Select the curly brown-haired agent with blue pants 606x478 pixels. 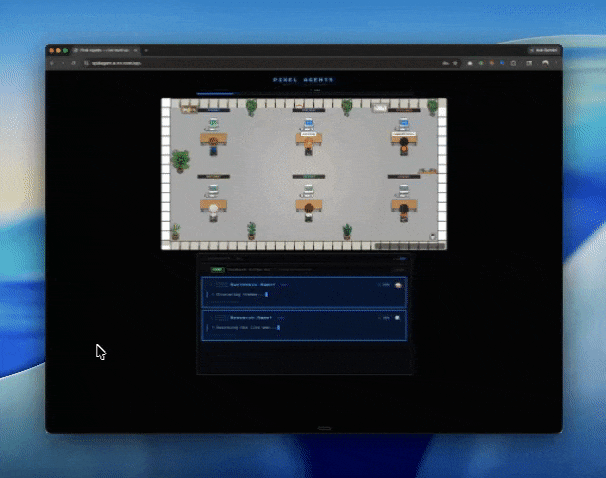coord(213,146)
